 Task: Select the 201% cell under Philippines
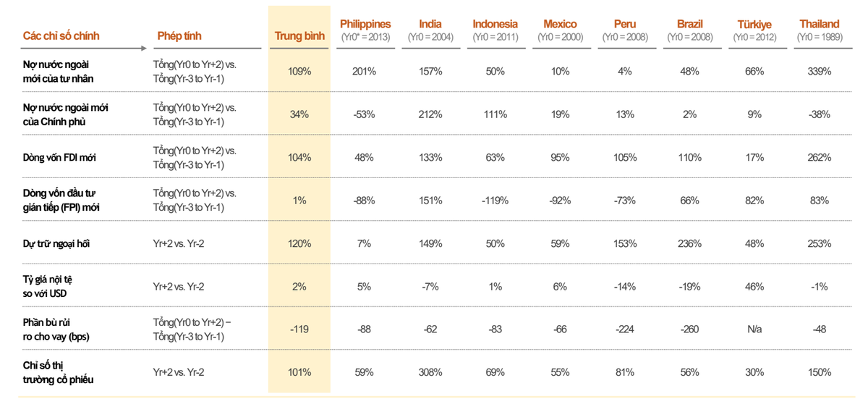(365, 71)
